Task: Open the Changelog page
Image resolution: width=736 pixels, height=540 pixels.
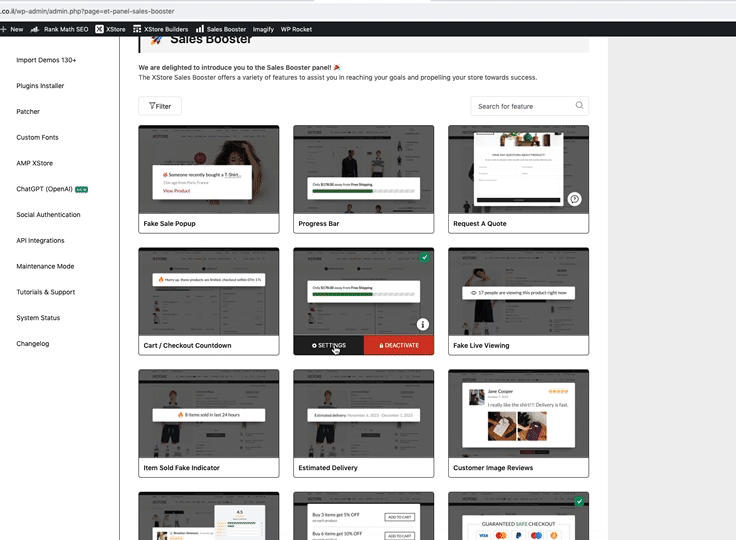Action: [x=33, y=344]
